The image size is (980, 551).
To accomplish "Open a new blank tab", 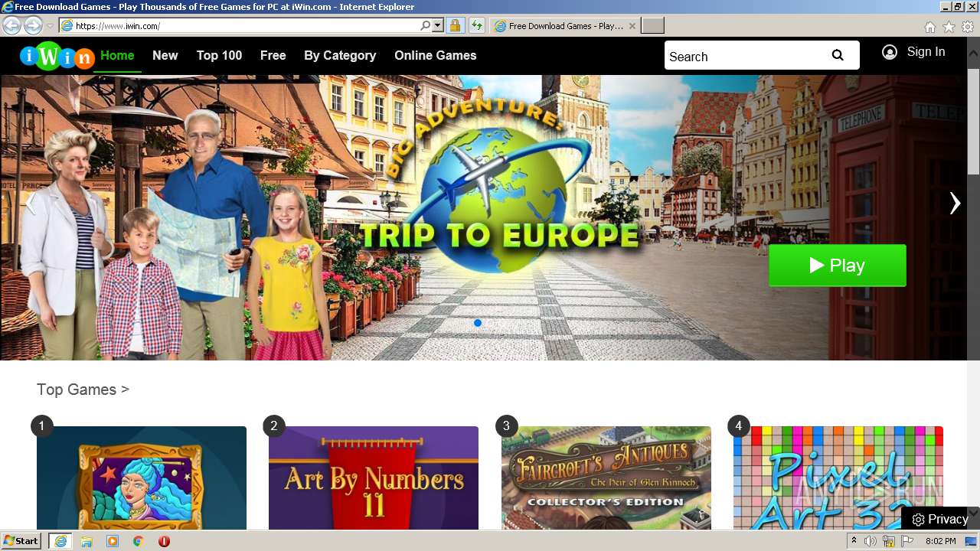I will point(652,26).
